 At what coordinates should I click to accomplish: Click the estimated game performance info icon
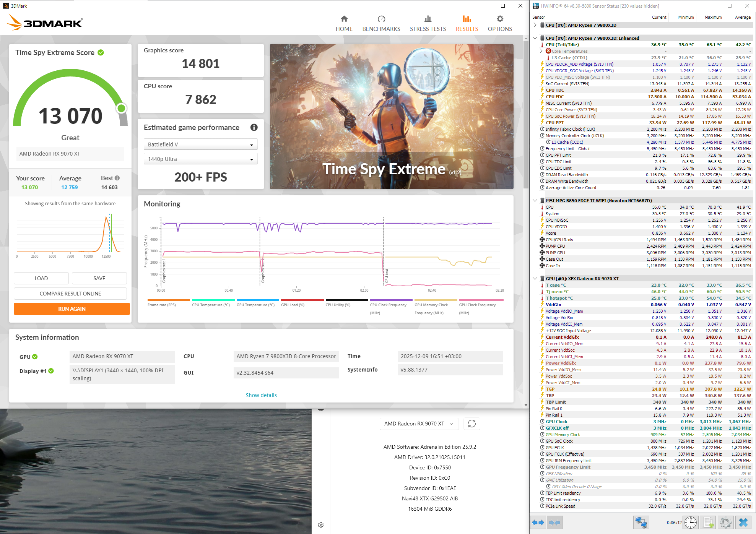[x=254, y=128]
